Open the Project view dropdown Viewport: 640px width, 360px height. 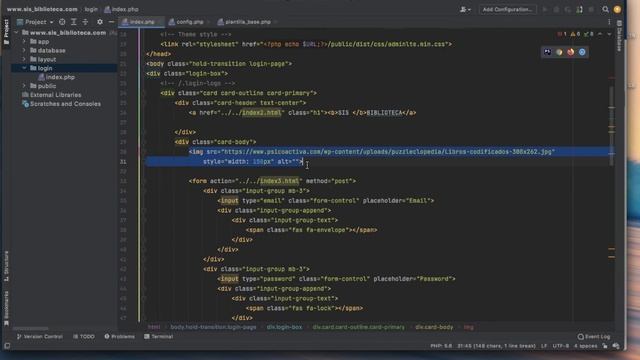[x=36, y=22]
